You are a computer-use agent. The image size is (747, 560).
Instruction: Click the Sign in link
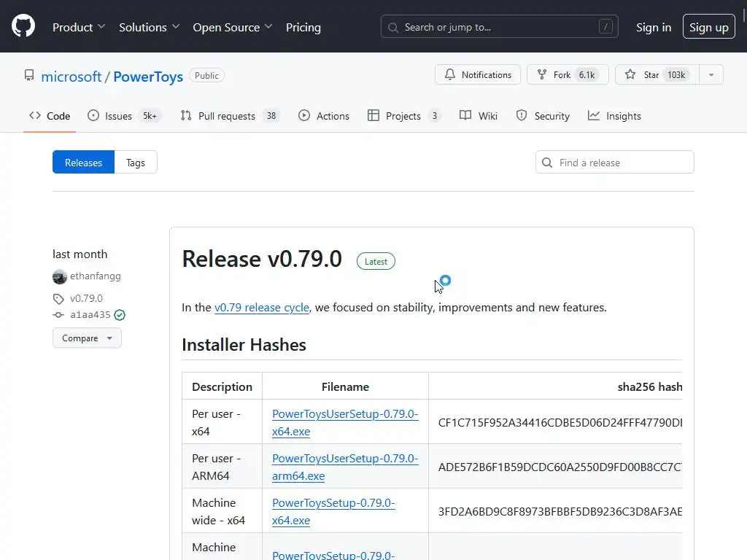(653, 27)
